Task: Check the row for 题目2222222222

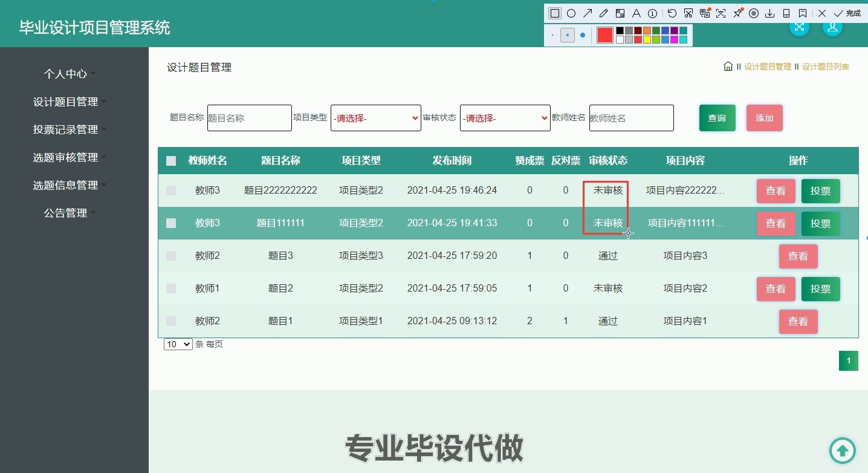Action: 171,191
